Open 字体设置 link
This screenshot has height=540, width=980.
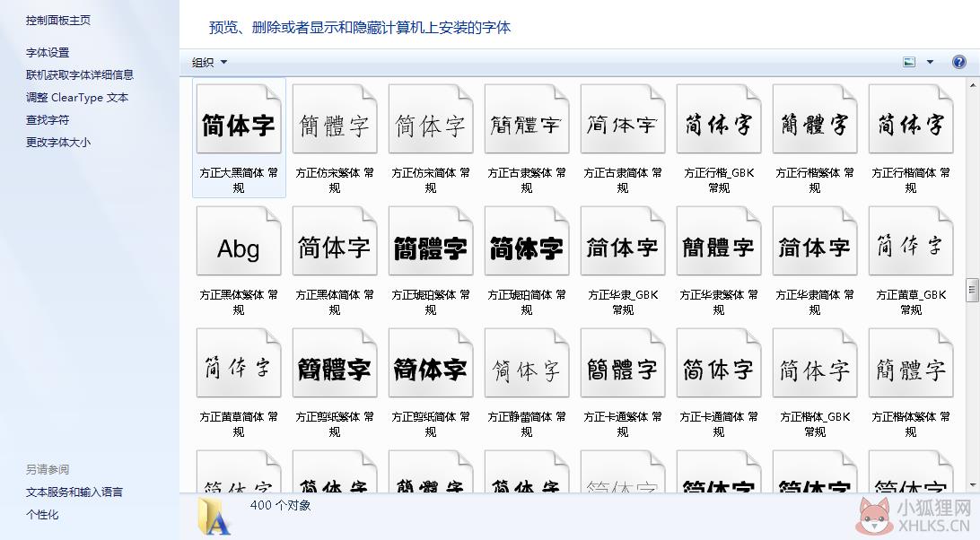click(48, 53)
